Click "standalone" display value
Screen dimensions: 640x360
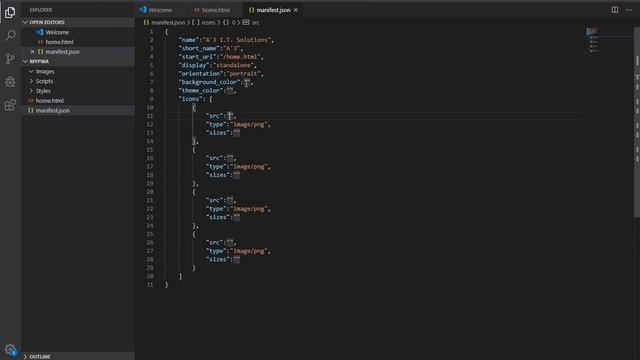point(234,65)
